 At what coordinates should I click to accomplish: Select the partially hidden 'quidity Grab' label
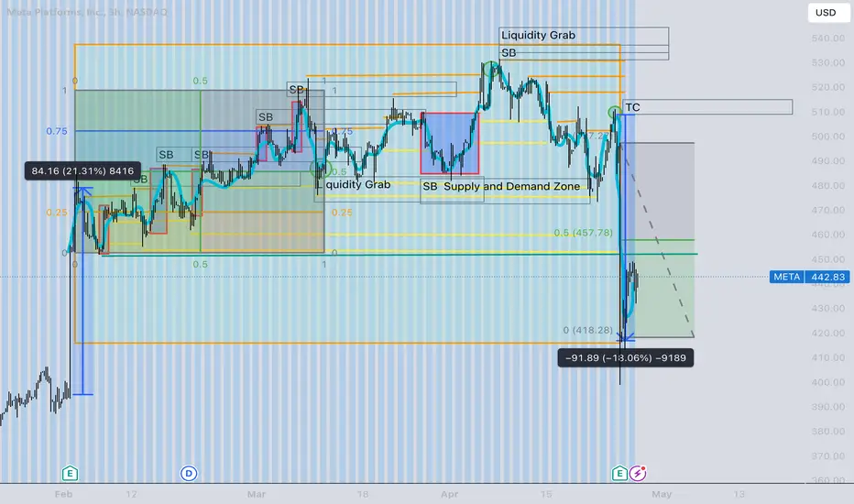(358, 184)
